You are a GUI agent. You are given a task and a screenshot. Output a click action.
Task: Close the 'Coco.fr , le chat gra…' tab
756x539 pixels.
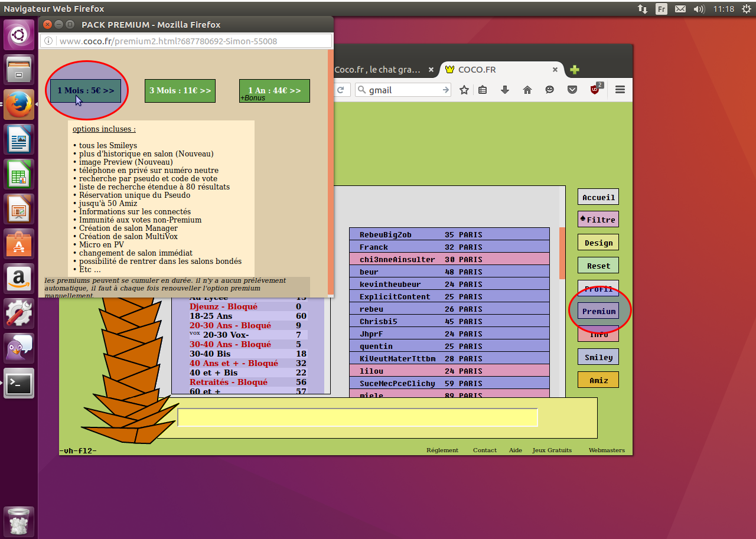(x=431, y=70)
